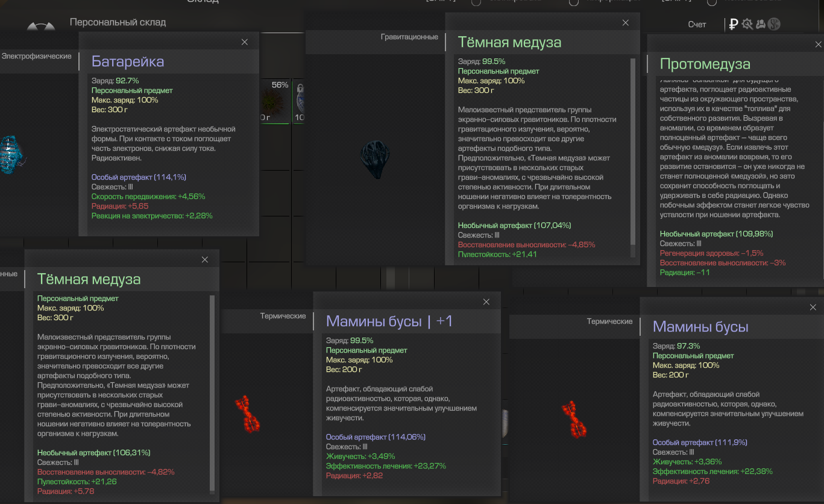Close the Тёмная медуза 106,31% tooltip
This screenshot has width=824, height=504.
pyautogui.click(x=205, y=260)
